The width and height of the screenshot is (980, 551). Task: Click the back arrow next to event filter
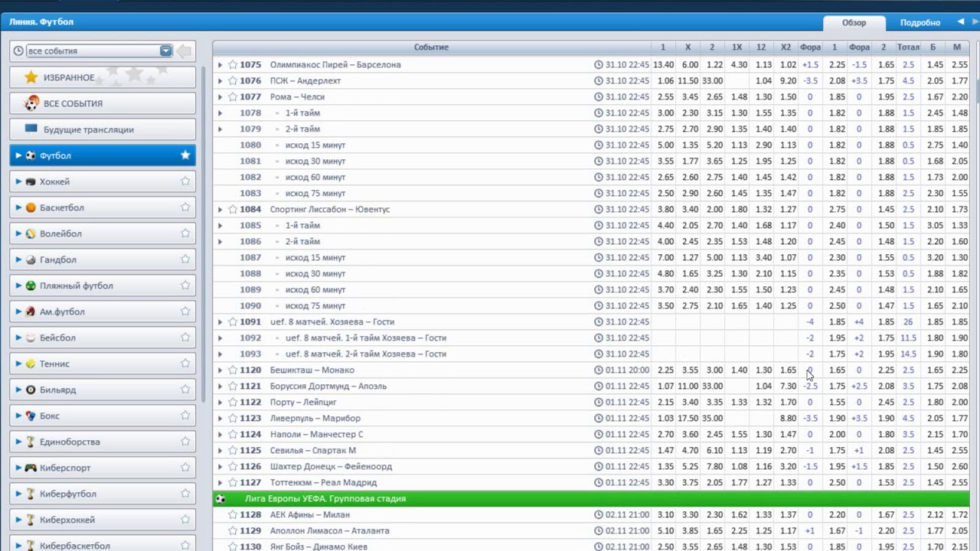click(x=184, y=51)
